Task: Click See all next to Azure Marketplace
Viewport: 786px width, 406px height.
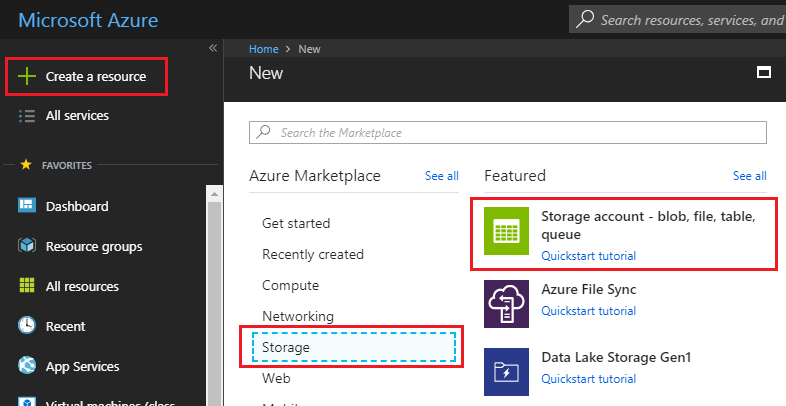Action: (441, 176)
